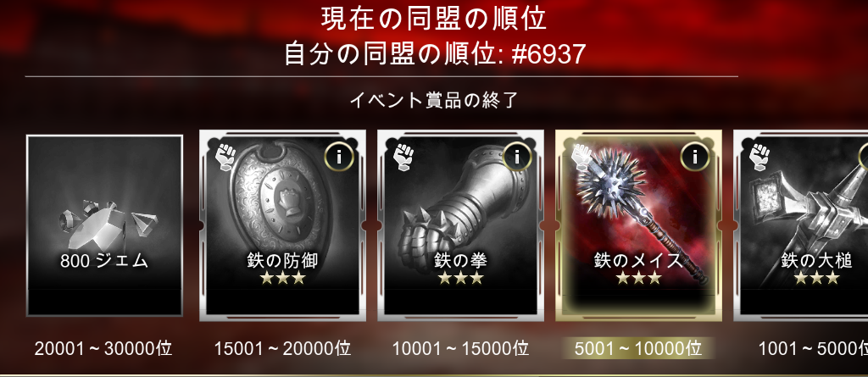
Task: Click the 20001～30000位 rank label
Action: pos(103,349)
